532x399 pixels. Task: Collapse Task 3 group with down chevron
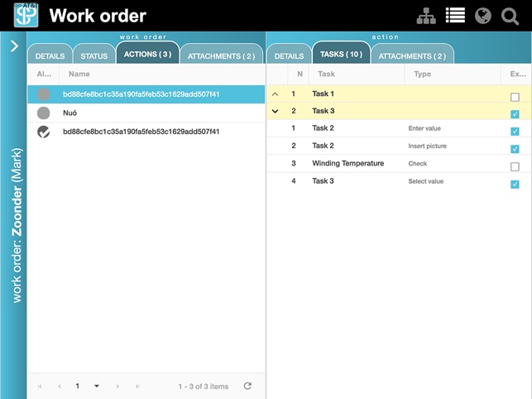[x=276, y=111]
